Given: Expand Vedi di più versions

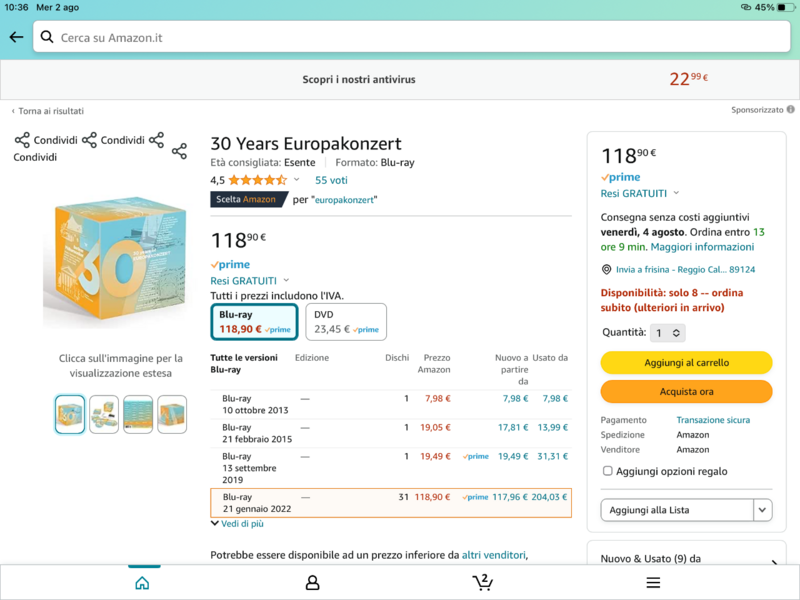Looking at the screenshot, I should point(237,524).
